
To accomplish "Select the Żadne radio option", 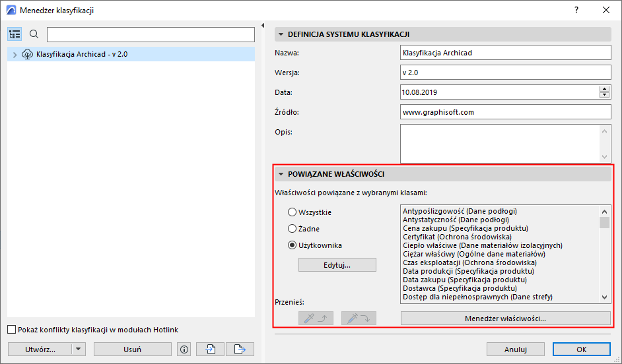I will tap(293, 229).
